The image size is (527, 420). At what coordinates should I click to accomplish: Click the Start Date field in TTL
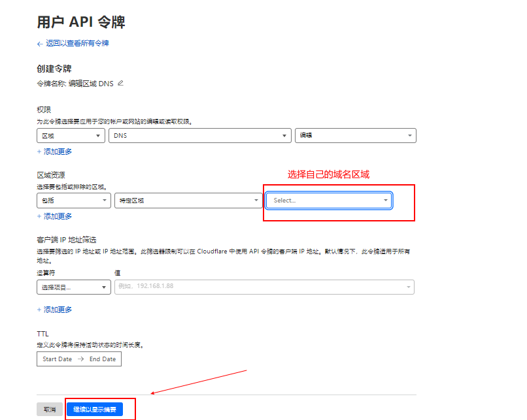coord(57,359)
